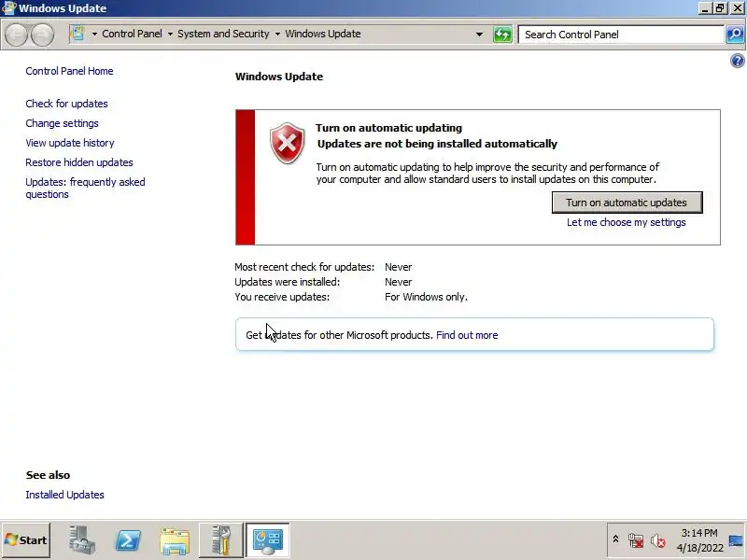Go to Control Panel breadcrumb

click(132, 34)
